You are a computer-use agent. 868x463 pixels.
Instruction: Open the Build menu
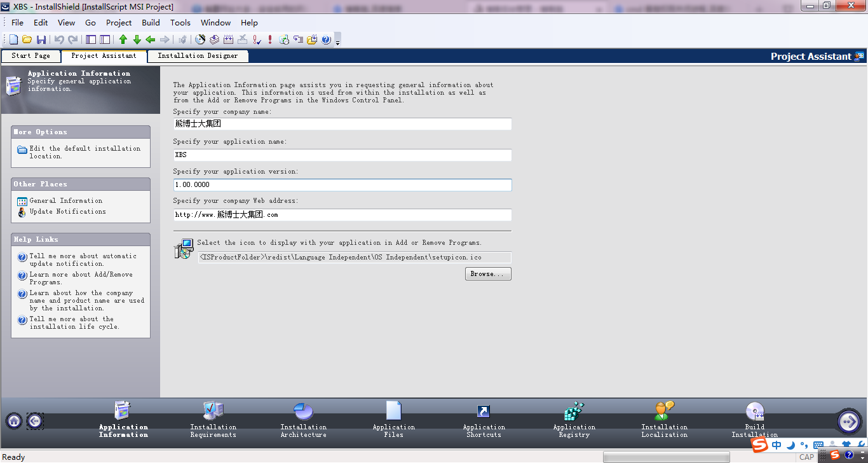[x=151, y=22]
